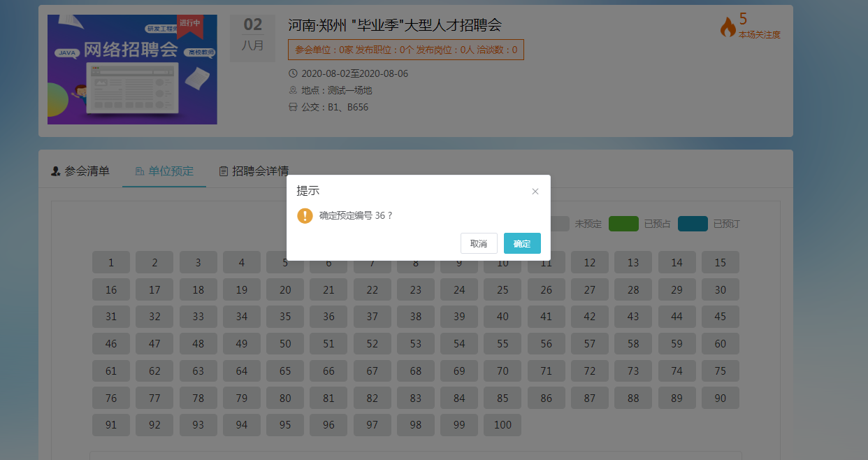Click the blue 已预订 legend swatch
868x460 pixels.
pyautogui.click(x=693, y=224)
